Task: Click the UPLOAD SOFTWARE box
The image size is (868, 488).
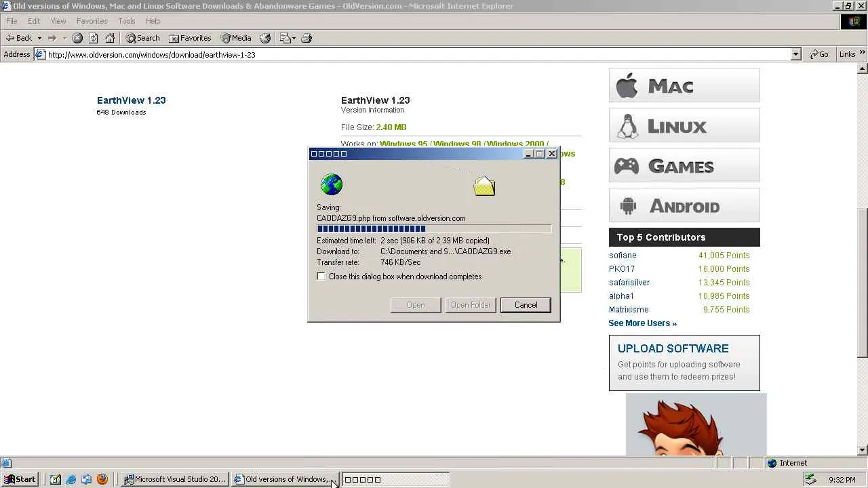Action: tap(684, 363)
